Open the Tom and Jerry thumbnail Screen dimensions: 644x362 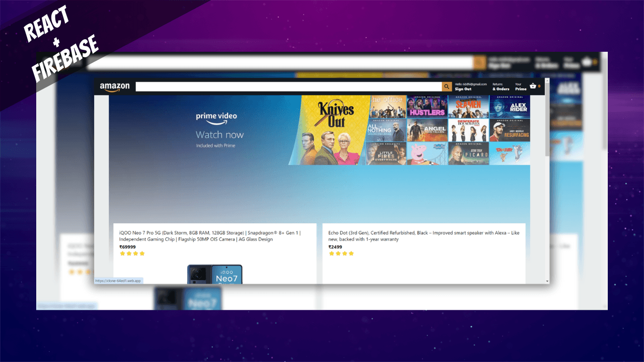(x=510, y=153)
